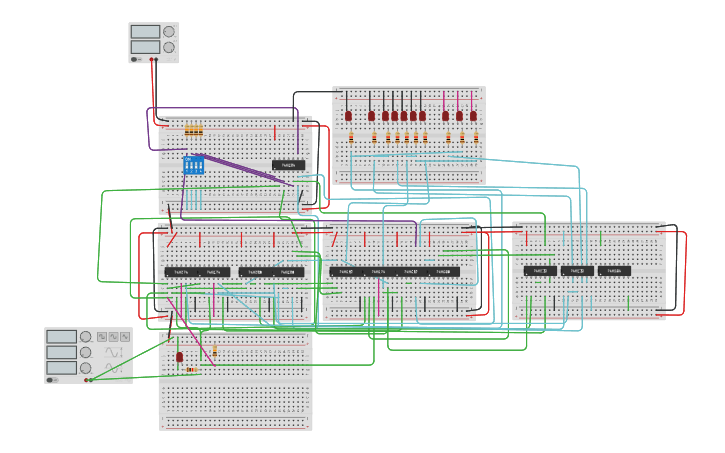
Task: Flip DIP switch number 2
Action: coord(191,165)
